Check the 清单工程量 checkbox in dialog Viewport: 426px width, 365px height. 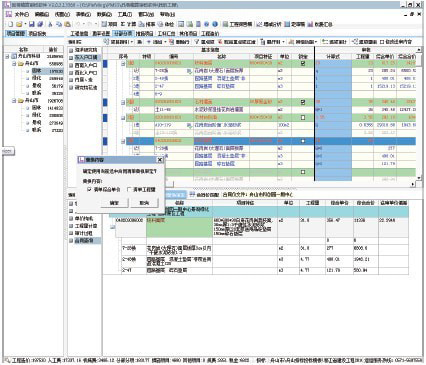coord(129,189)
